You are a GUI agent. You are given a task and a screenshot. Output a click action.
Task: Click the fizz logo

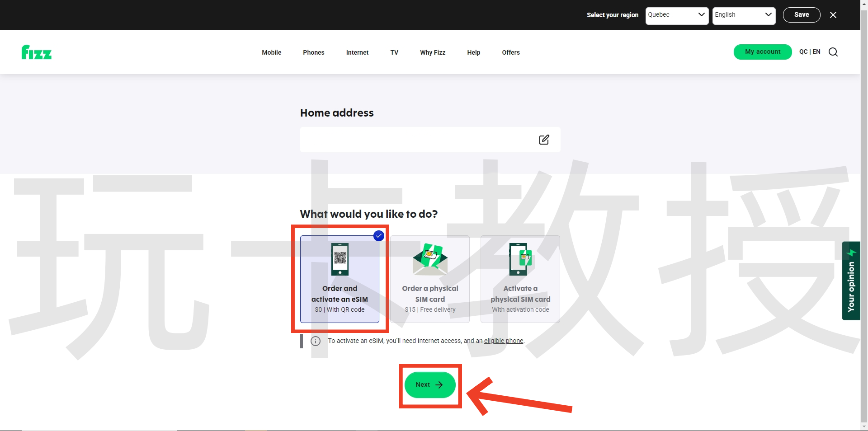click(x=36, y=52)
